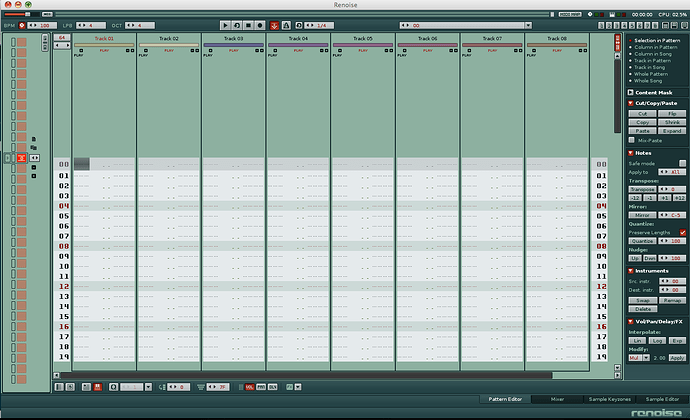Image resolution: width=690 pixels, height=420 pixels.
Task: Click the edit step icon in bottom toolbar
Action: pos(162,387)
